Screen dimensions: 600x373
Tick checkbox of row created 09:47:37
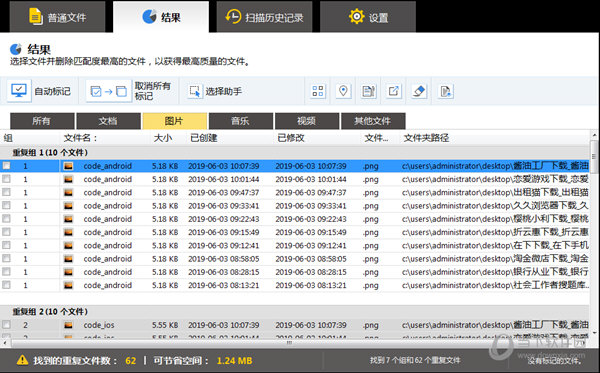tap(7, 192)
